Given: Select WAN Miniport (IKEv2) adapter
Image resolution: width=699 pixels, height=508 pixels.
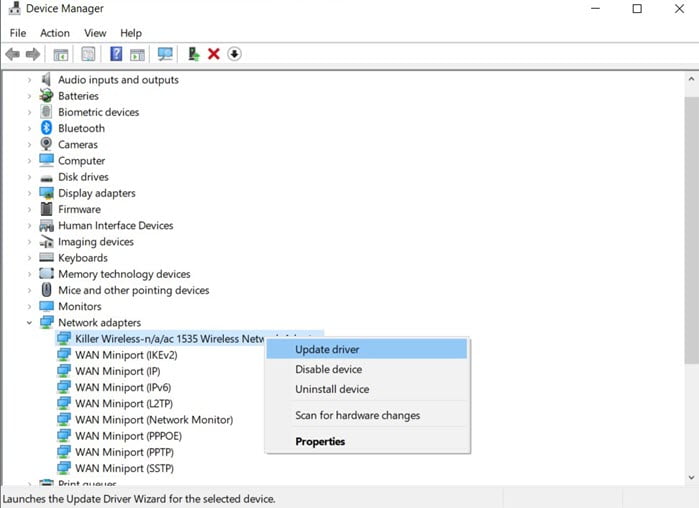Looking at the screenshot, I should click(126, 355).
